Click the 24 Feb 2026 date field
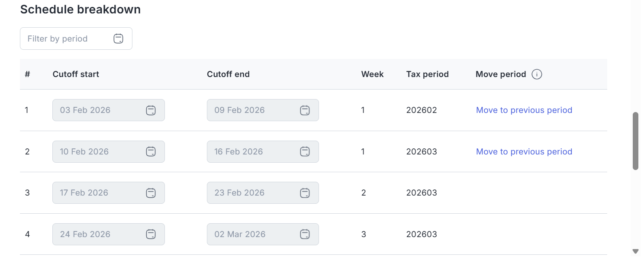Screen dimensions: 644x257 [95, 235]
